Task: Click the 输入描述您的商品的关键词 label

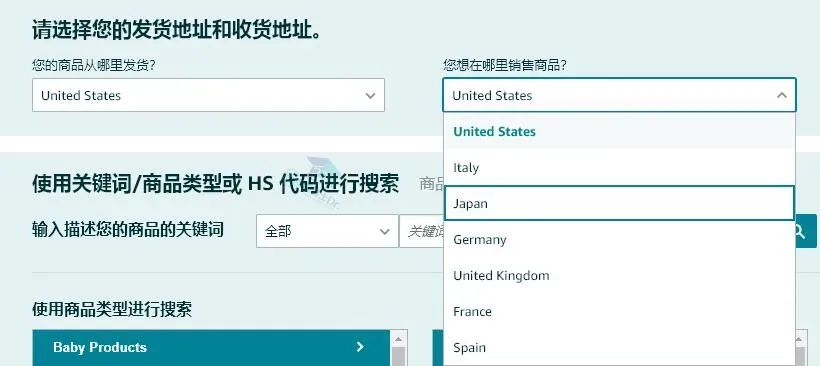Action: [x=128, y=230]
